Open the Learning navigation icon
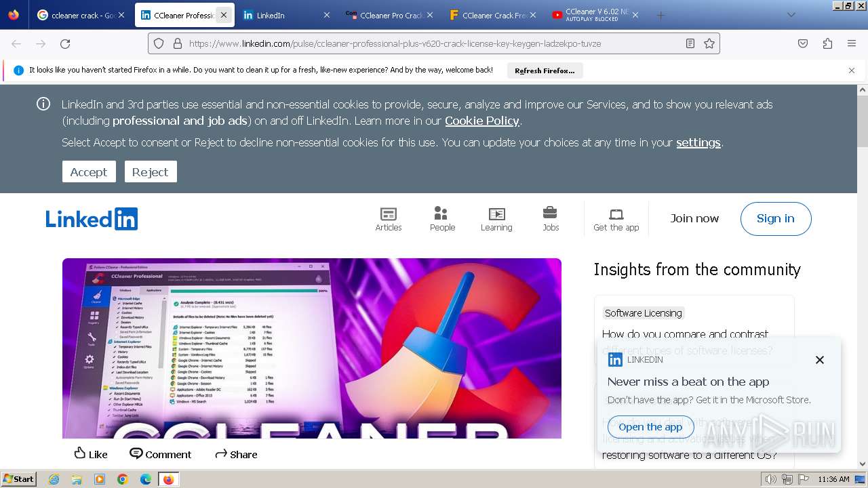The image size is (868, 488). (496, 219)
